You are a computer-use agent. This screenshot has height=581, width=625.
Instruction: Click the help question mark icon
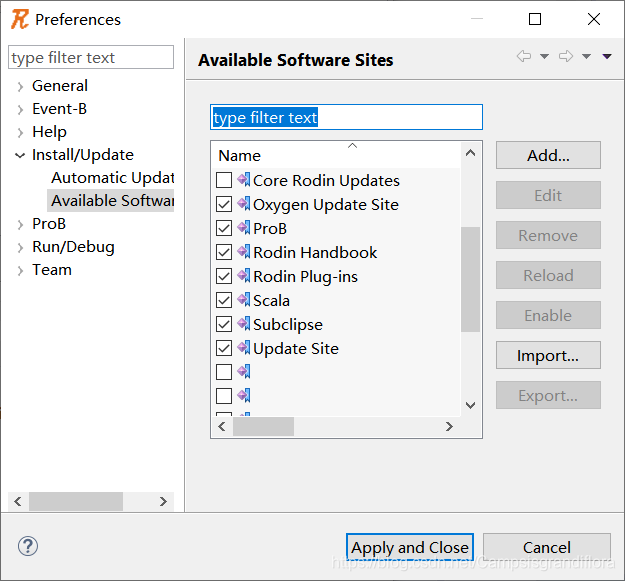click(28, 546)
